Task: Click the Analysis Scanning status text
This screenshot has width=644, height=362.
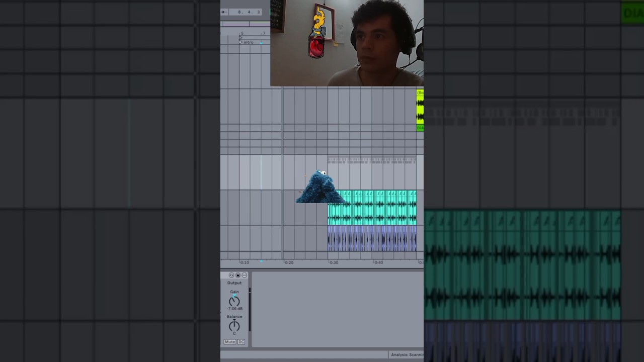Action: (407, 355)
